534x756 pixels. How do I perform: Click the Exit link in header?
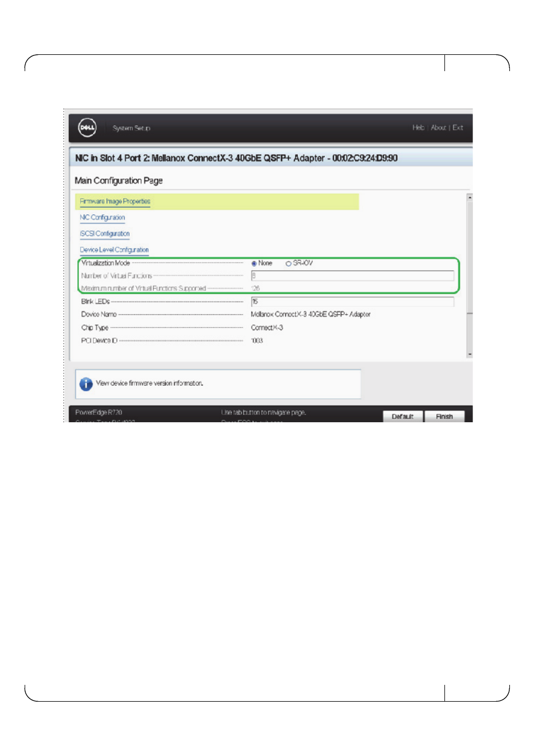pyautogui.click(x=458, y=128)
